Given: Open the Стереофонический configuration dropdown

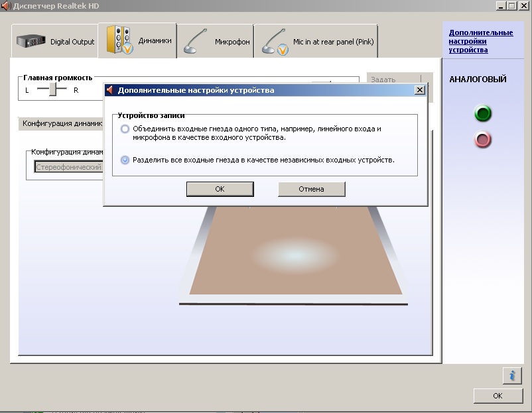Looking at the screenshot, I should pos(68,167).
